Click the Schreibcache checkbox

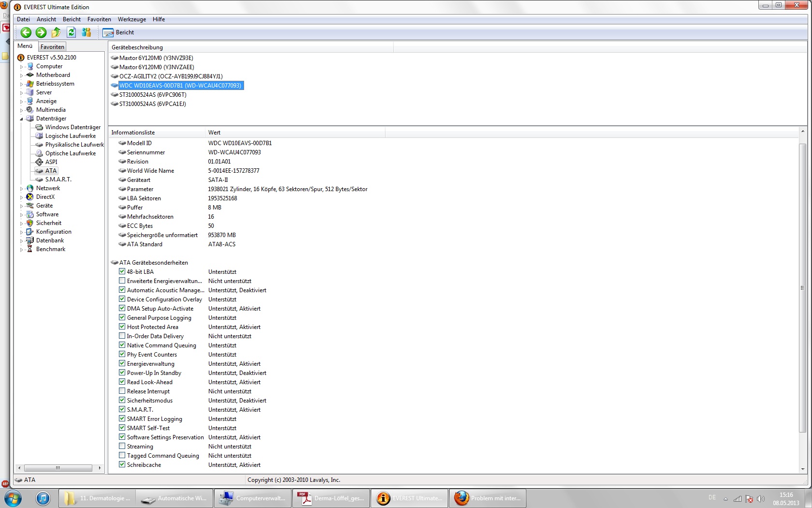122,464
